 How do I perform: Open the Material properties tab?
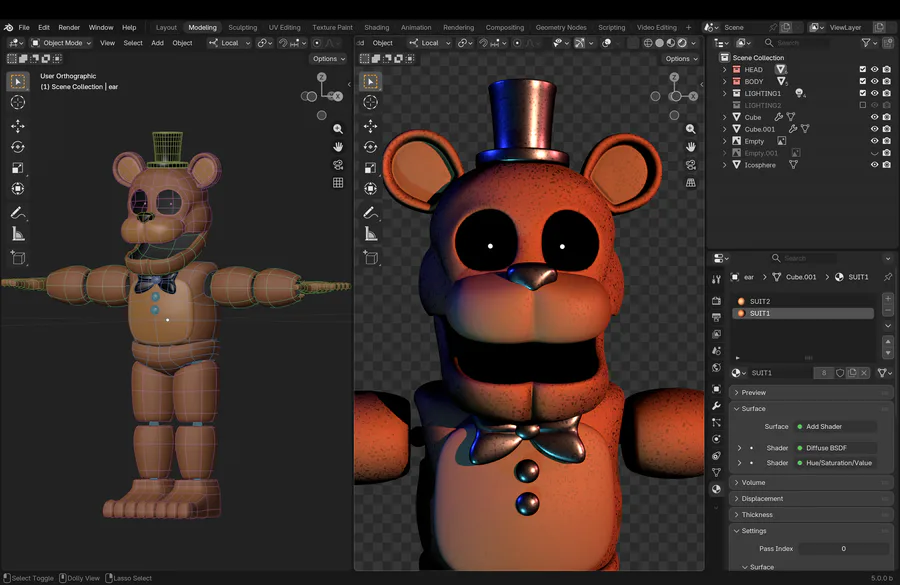716,489
